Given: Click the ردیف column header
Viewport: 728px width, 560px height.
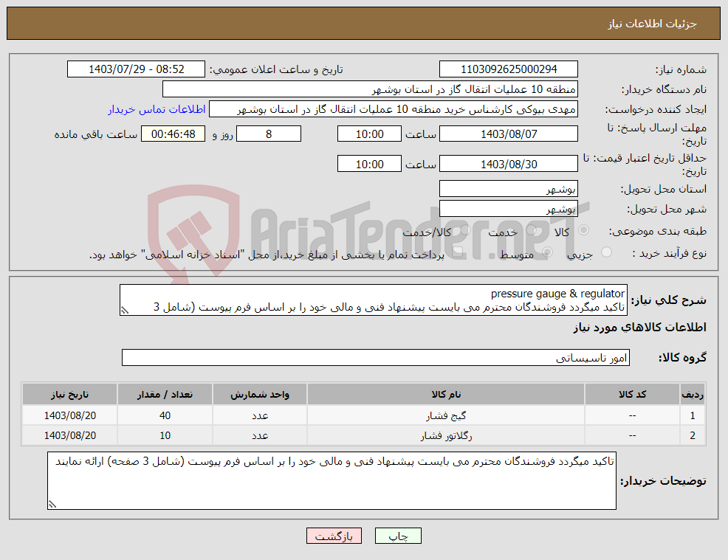Looking at the screenshot, I should click(x=693, y=395).
